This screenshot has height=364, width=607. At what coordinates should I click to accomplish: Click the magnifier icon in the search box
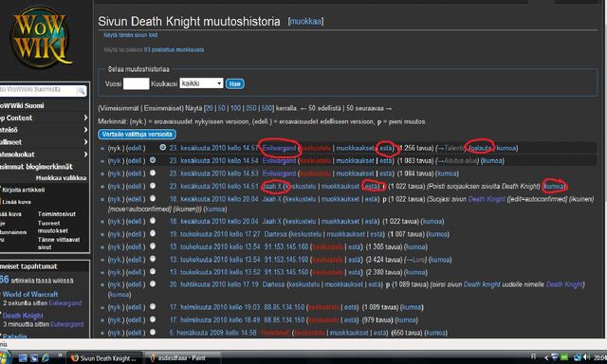tap(81, 91)
